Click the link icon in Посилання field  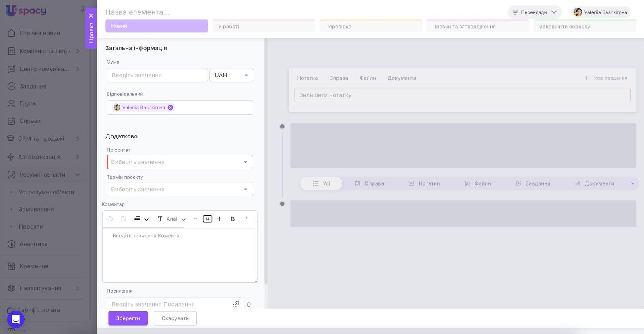click(x=236, y=304)
